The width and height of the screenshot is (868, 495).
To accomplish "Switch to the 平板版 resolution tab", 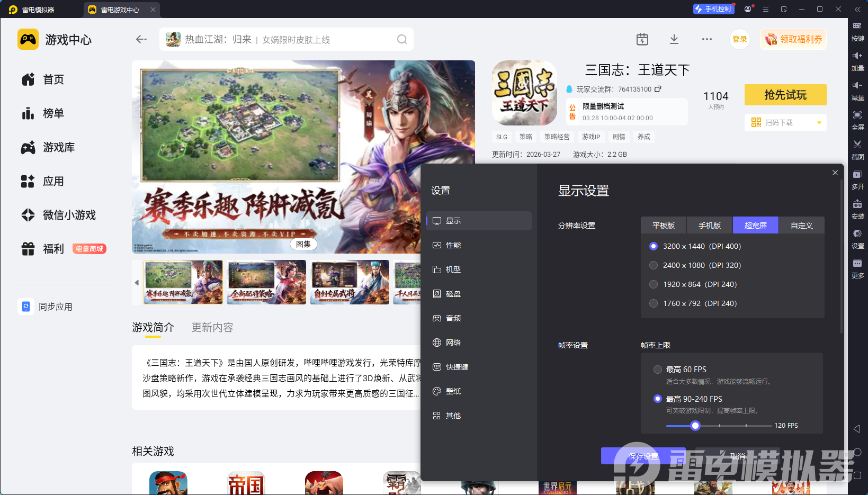I will (x=664, y=226).
